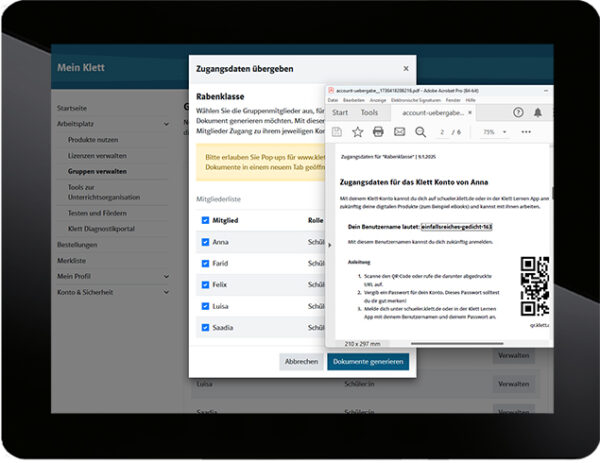The image size is (600, 463).
Task: Open the Elektronische Signaturen menu
Action: (x=416, y=100)
